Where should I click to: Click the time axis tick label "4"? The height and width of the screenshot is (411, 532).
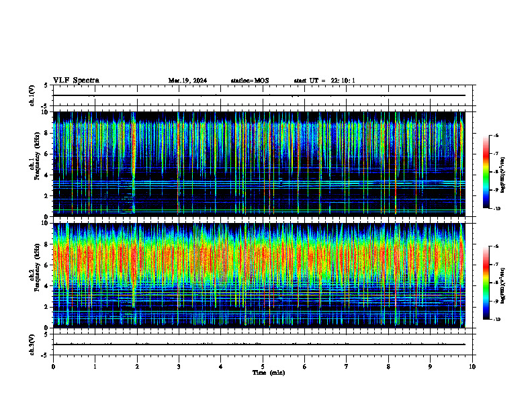coord(221,367)
